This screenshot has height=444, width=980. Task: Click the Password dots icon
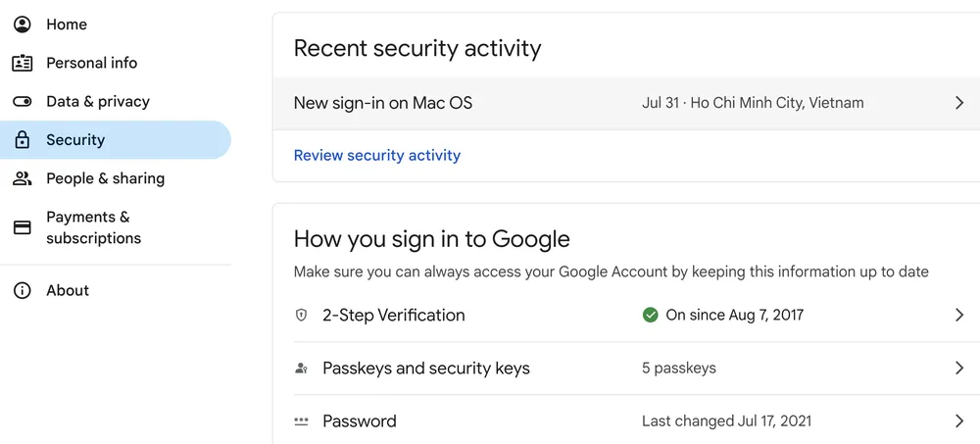[301, 421]
